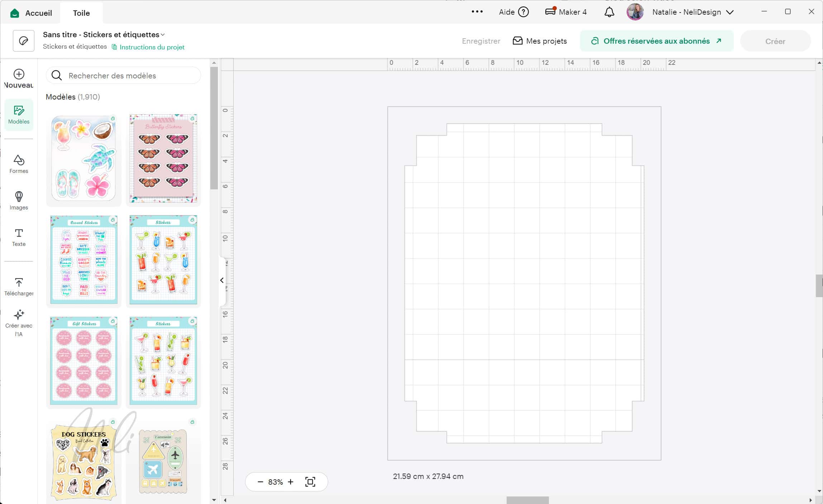Select the Texte tool
Viewport: 823px width, 504px height.
18,237
